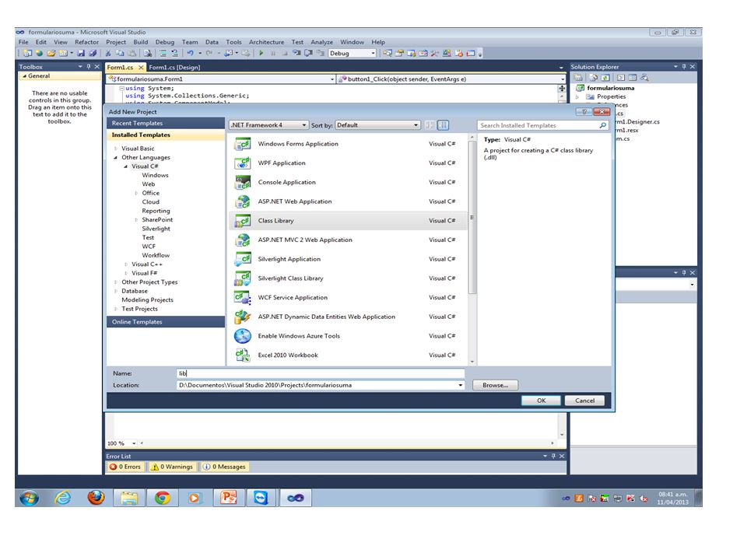Click OK in Add New Project dialog
Screen dimensions: 747x560
click(x=542, y=401)
